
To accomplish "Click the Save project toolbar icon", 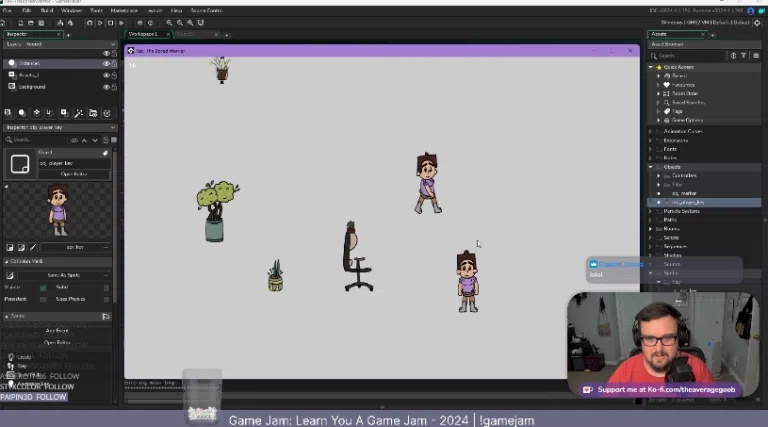I will point(42,22).
